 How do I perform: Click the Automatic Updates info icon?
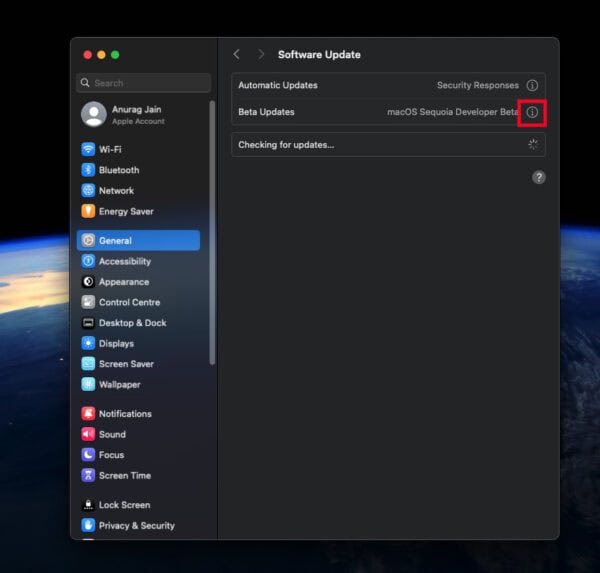coord(532,85)
